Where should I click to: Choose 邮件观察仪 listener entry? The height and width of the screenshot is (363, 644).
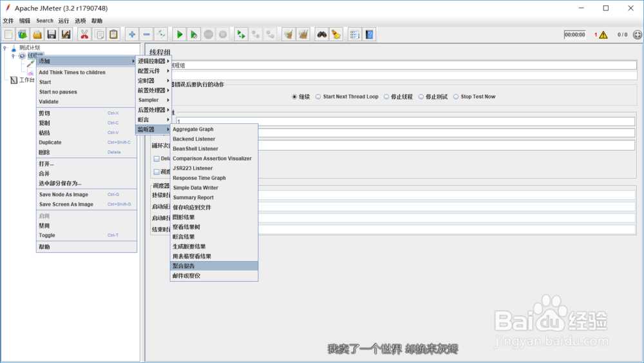tap(214, 276)
